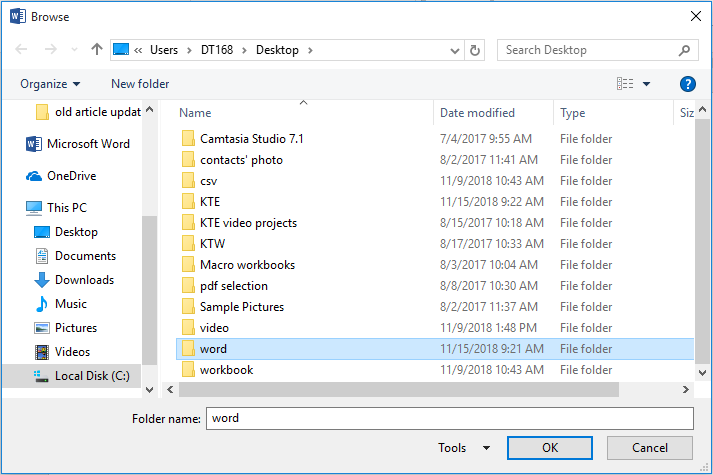The height and width of the screenshot is (475, 713).
Task: Click the horizontal scrollbar right arrow
Action: point(686,390)
